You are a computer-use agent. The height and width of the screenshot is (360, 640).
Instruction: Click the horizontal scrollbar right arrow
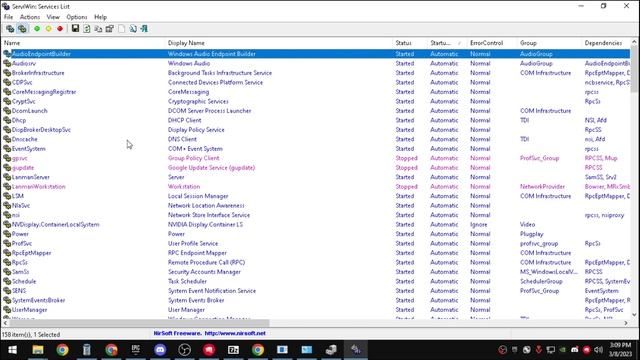tap(626, 323)
